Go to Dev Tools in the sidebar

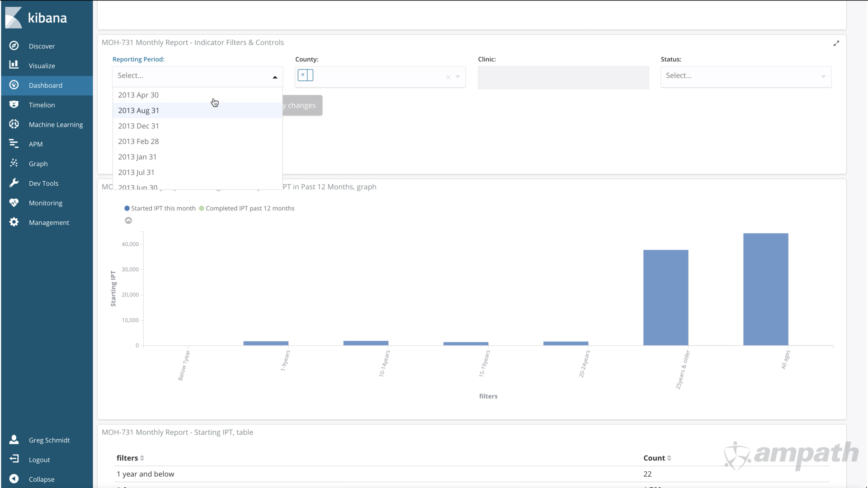(x=43, y=183)
